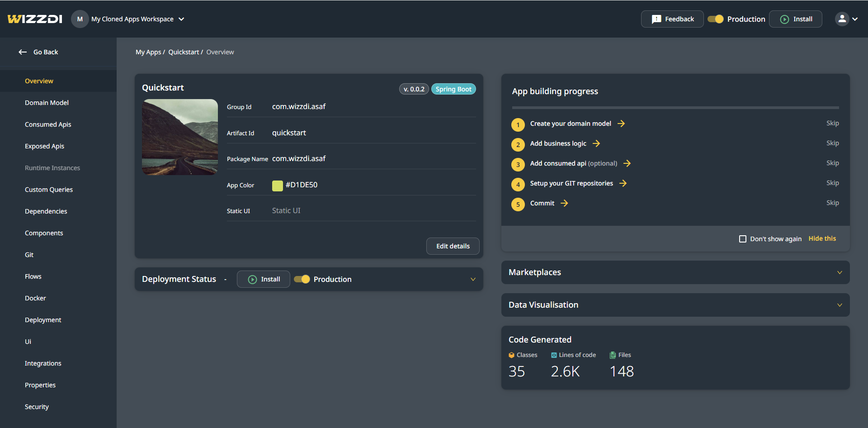This screenshot has width=868, height=428.
Task: Click the Go Back arrow icon
Action: point(23,52)
